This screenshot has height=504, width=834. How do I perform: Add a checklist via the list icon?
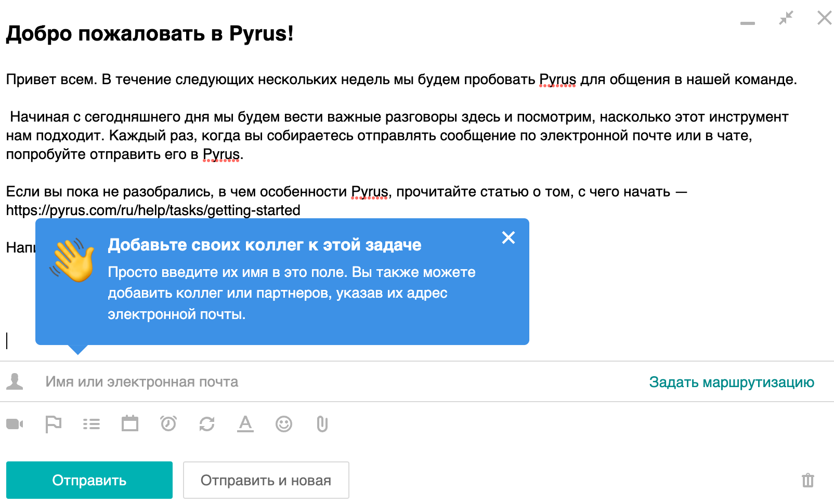click(x=92, y=425)
